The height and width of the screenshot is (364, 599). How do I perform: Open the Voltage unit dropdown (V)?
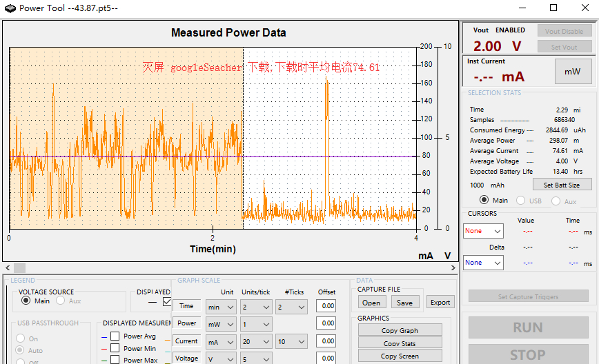click(x=222, y=358)
